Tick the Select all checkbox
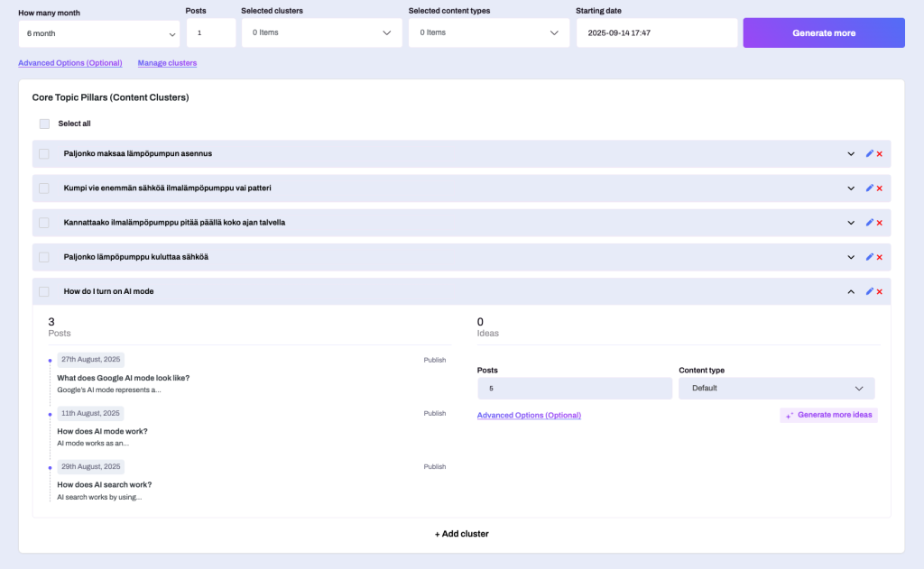The image size is (924, 569). (44, 124)
